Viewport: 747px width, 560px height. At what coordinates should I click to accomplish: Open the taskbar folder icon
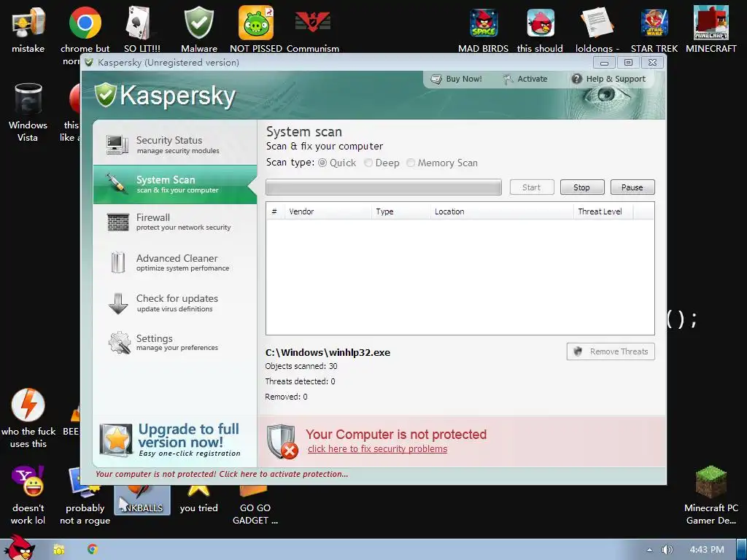(59, 550)
